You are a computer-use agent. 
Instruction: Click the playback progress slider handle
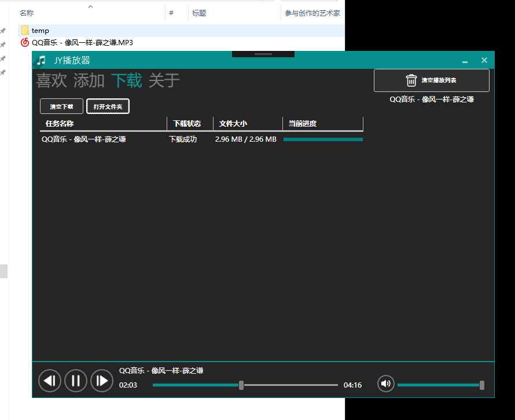tap(241, 385)
